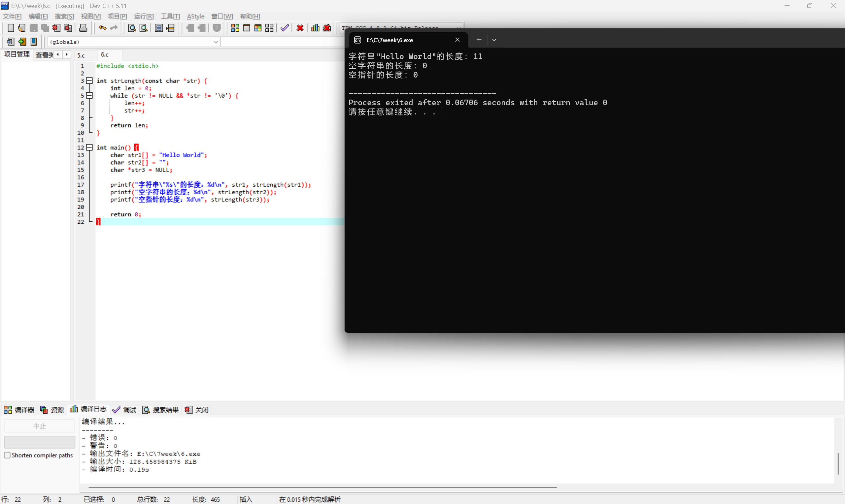Click the bar chart profile analysis icon

tap(315, 28)
